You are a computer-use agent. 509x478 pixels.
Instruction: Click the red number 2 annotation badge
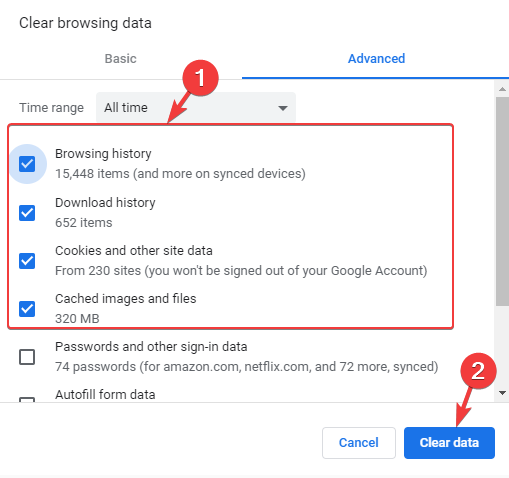coord(478,371)
